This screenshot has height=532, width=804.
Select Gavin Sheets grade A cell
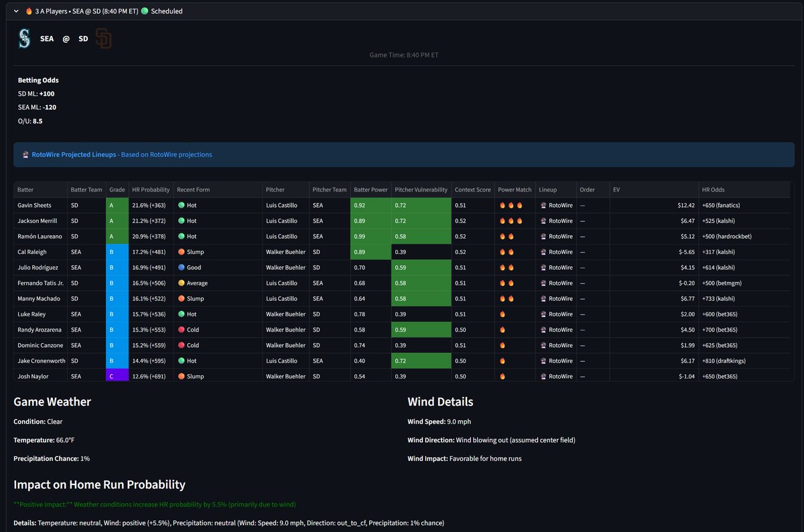117,205
